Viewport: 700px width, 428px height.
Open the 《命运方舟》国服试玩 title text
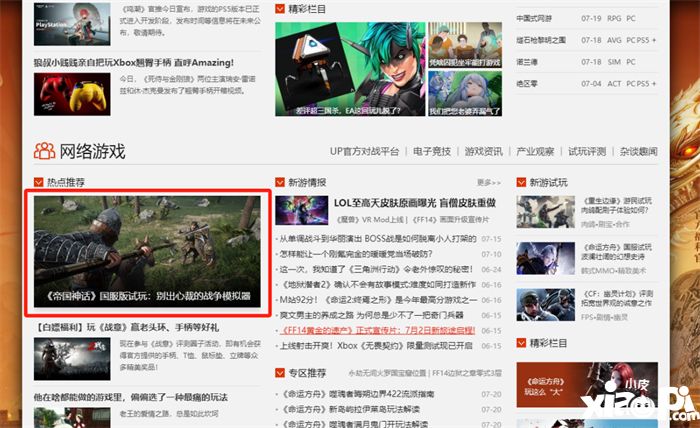pyautogui.click(x=617, y=252)
